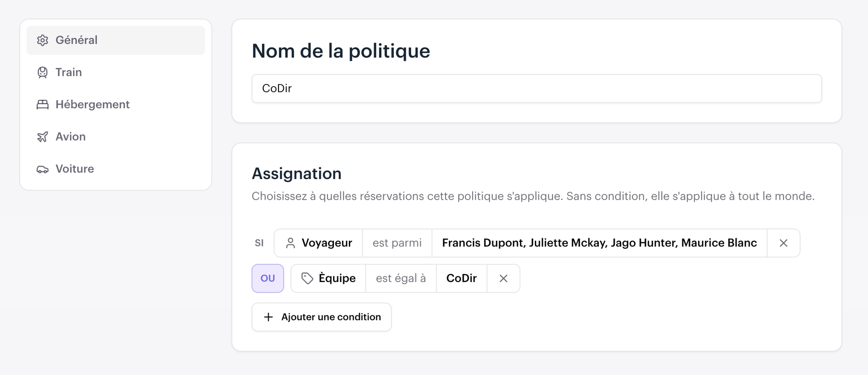Image resolution: width=868 pixels, height=375 pixels.
Task: Change the 'est parmi' operator
Action: pyautogui.click(x=397, y=243)
